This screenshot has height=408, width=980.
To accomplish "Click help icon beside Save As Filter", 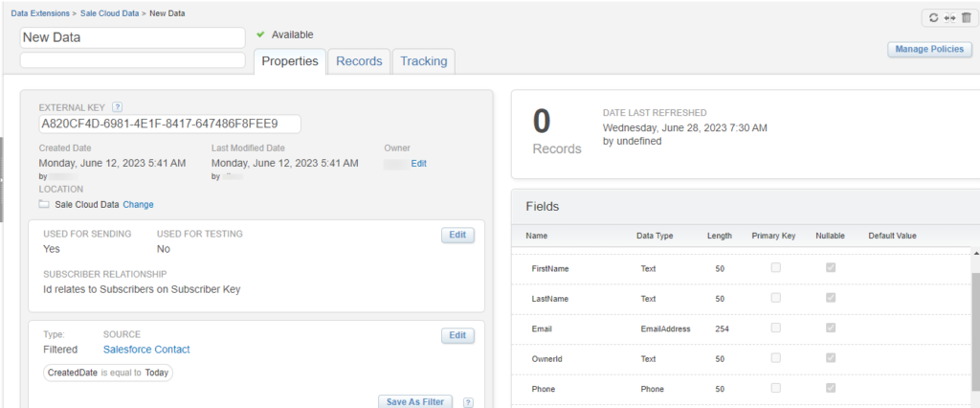I will 468,402.
